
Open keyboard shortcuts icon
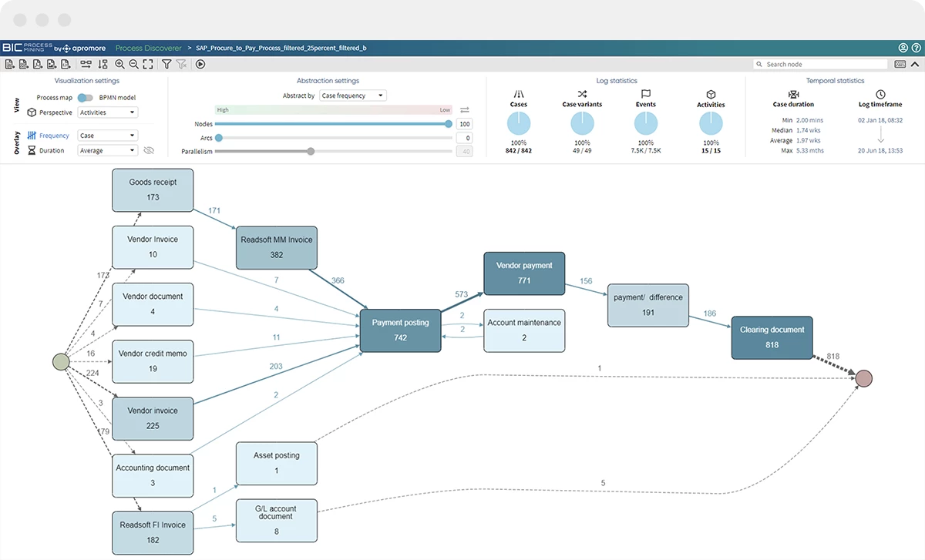tap(900, 65)
